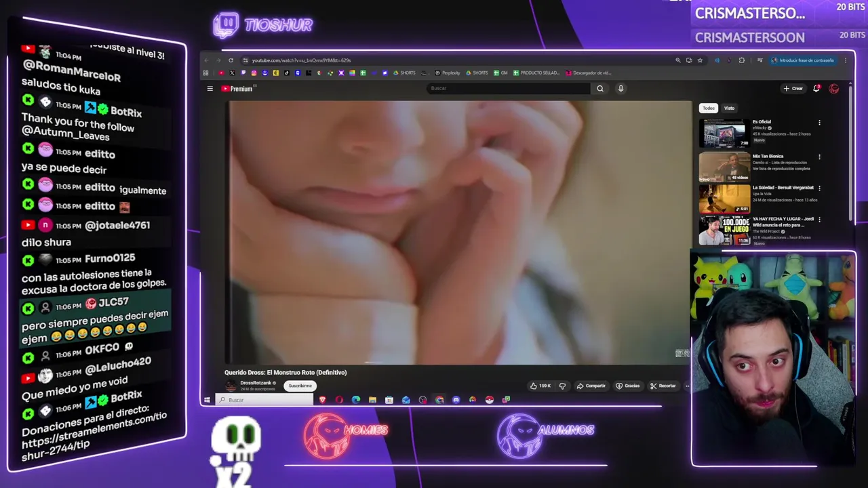The height and width of the screenshot is (488, 868).
Task: Zoom page using address bar magnifier icon
Action: pos(678,60)
